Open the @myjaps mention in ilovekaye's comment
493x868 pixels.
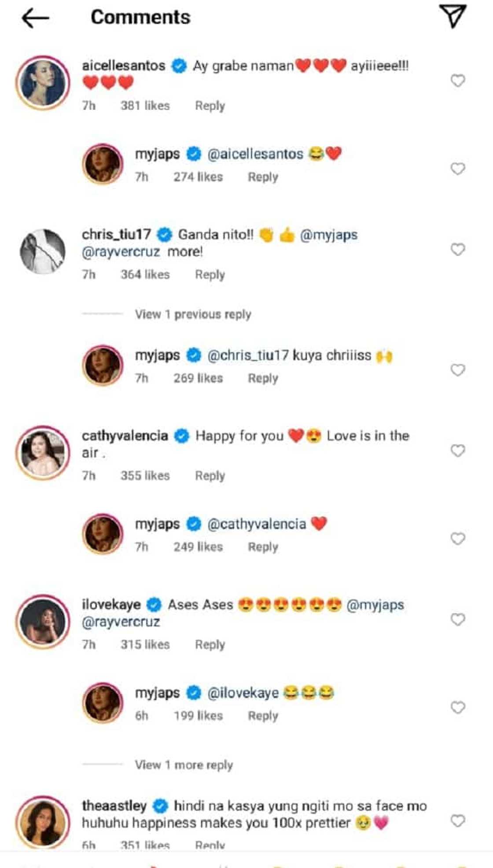[375, 605]
